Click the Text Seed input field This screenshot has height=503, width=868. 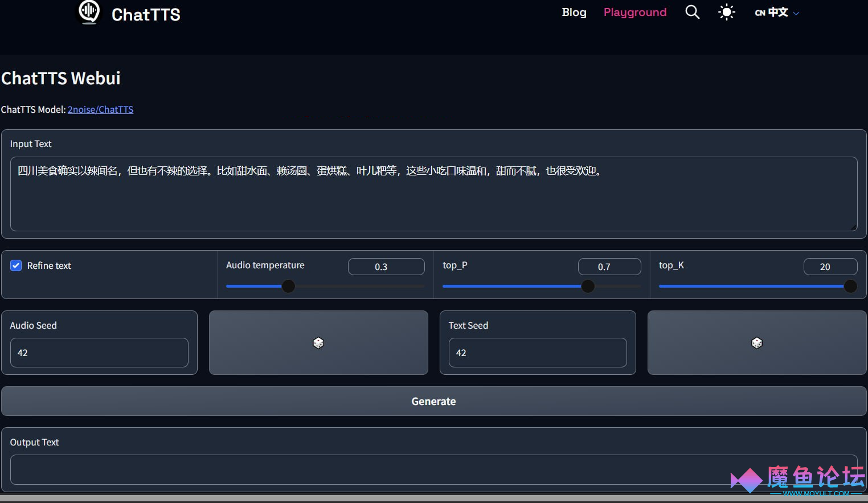click(538, 353)
